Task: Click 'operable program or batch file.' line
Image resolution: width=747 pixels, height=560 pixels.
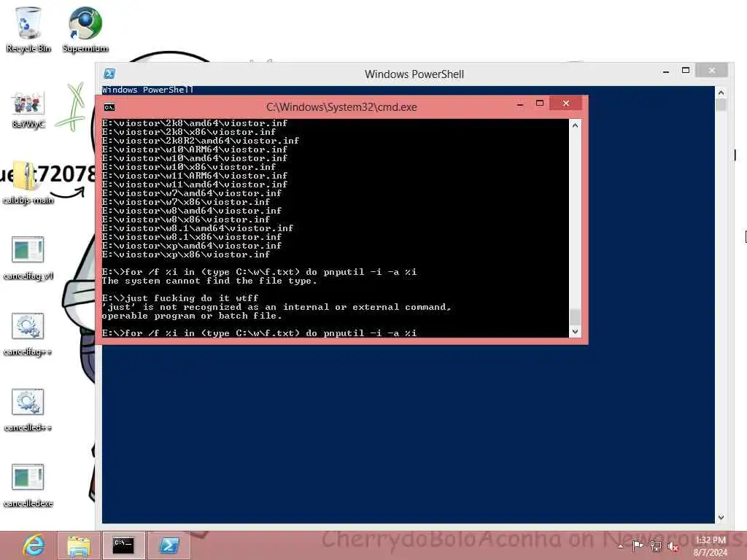Action: tap(192, 316)
